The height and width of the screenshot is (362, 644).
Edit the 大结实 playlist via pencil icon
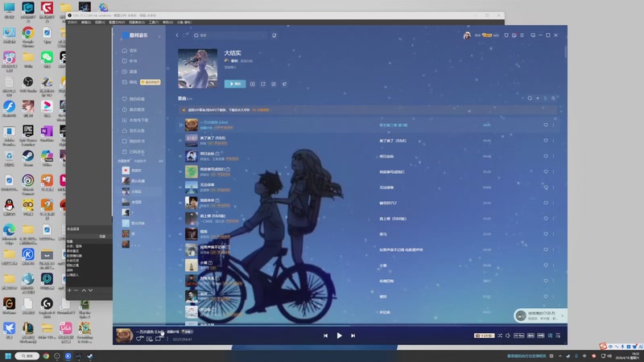(x=274, y=84)
